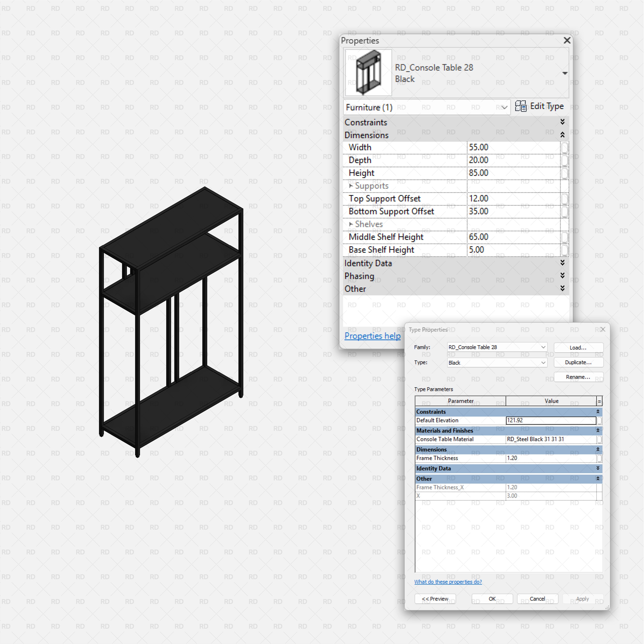Click the console table preview thumbnail
Image resolution: width=644 pixels, height=644 pixels.
click(369, 73)
